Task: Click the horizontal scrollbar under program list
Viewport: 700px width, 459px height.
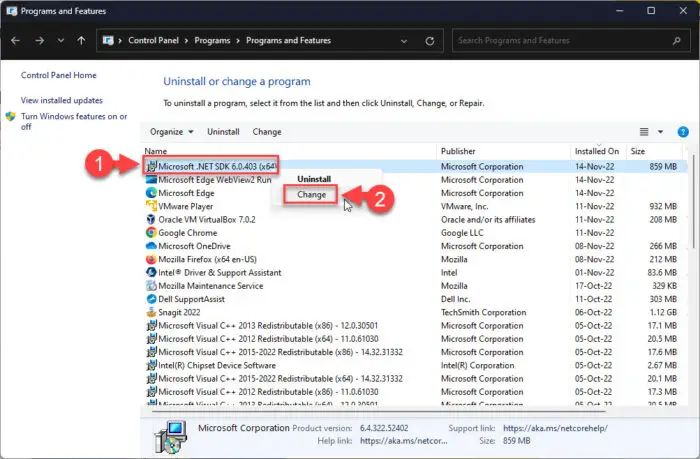Action: tap(379, 411)
